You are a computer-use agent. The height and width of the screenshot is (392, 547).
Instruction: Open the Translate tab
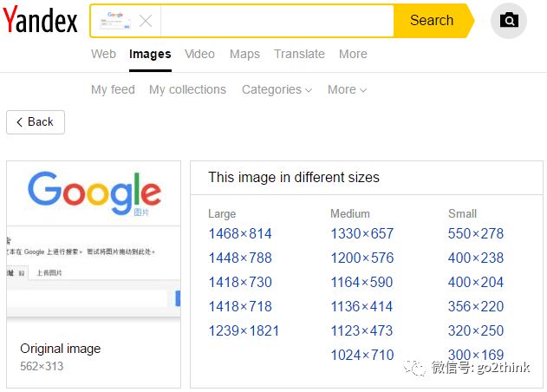pyautogui.click(x=299, y=54)
